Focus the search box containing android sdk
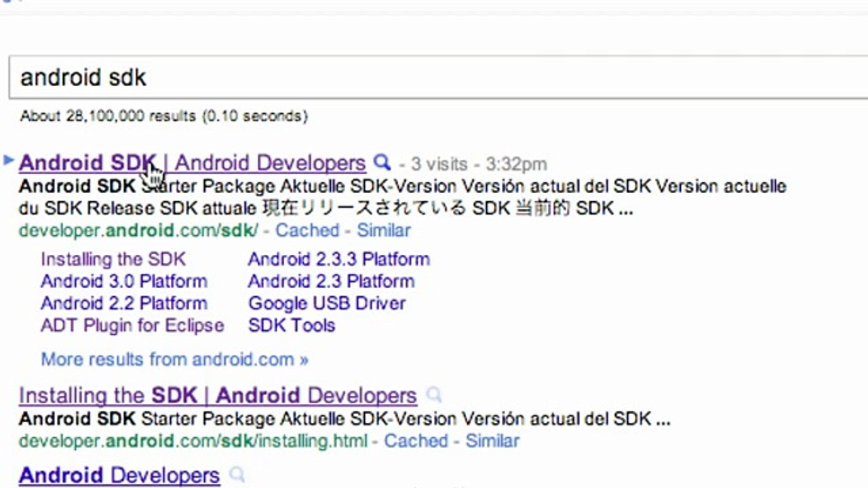This screenshot has width=868, height=488. pyautogui.click(x=434, y=77)
